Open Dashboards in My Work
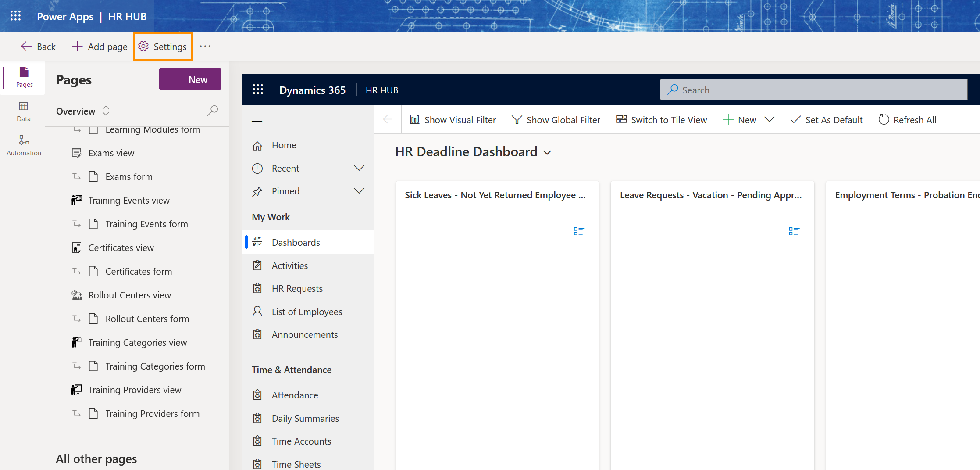 pos(308,242)
